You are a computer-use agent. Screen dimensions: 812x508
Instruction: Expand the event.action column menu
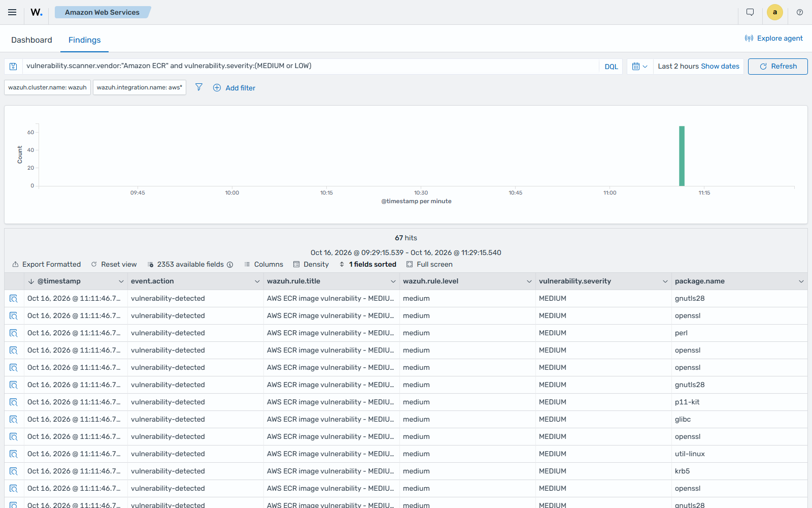pos(257,281)
